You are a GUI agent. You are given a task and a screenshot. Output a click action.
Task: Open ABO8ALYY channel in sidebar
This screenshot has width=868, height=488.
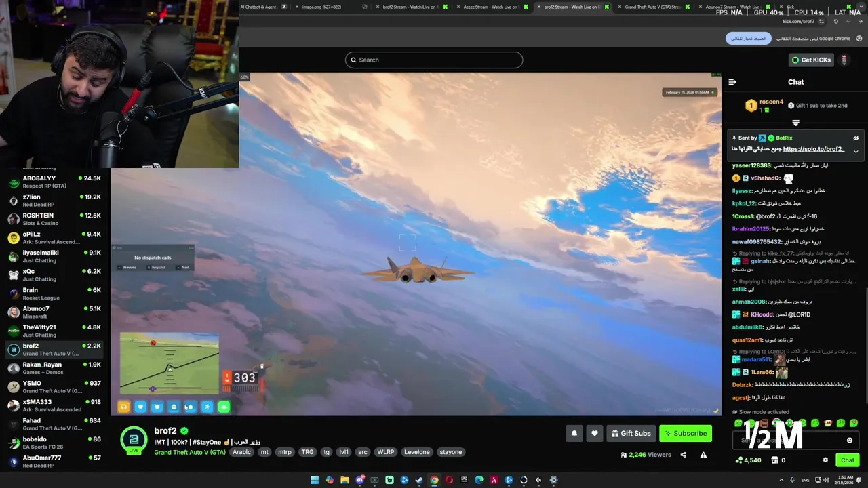[54, 182]
